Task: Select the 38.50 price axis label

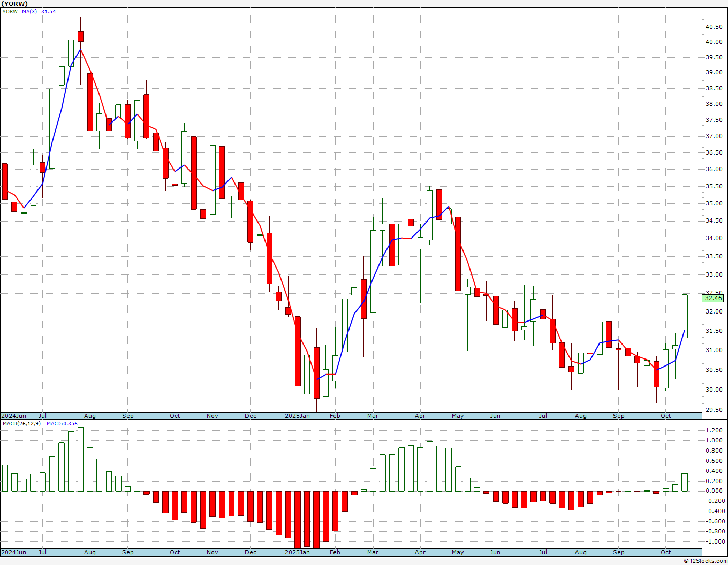Action: [713, 88]
